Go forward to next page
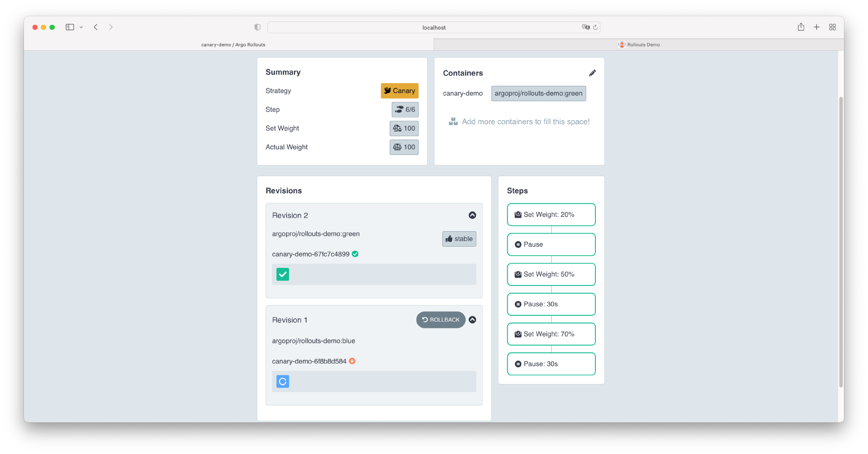Image resolution: width=868 pixels, height=454 pixels. pyautogui.click(x=111, y=27)
